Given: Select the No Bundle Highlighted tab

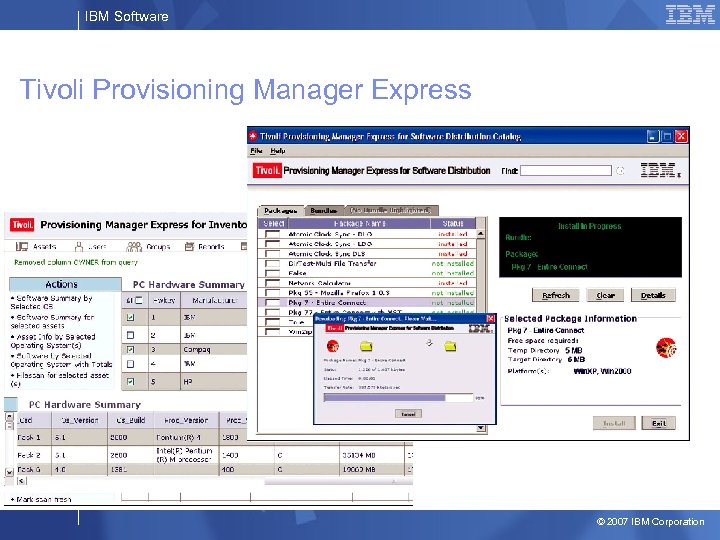Looking at the screenshot, I should 391,210.
